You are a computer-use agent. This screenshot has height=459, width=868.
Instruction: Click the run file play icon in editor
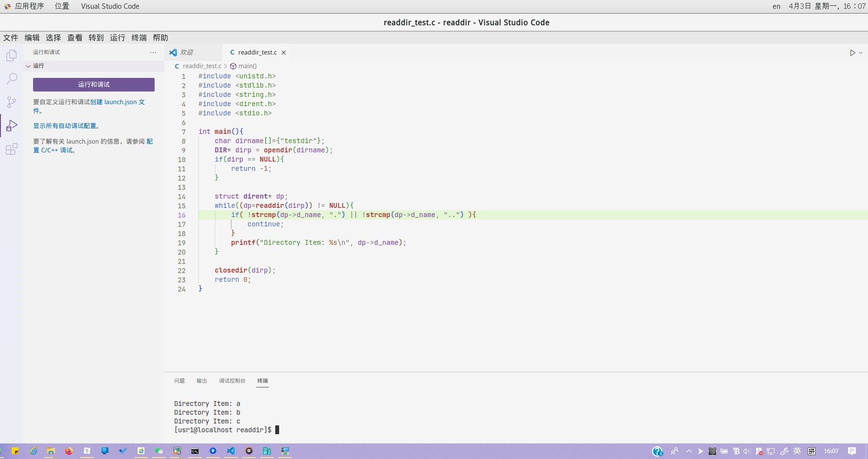click(852, 53)
